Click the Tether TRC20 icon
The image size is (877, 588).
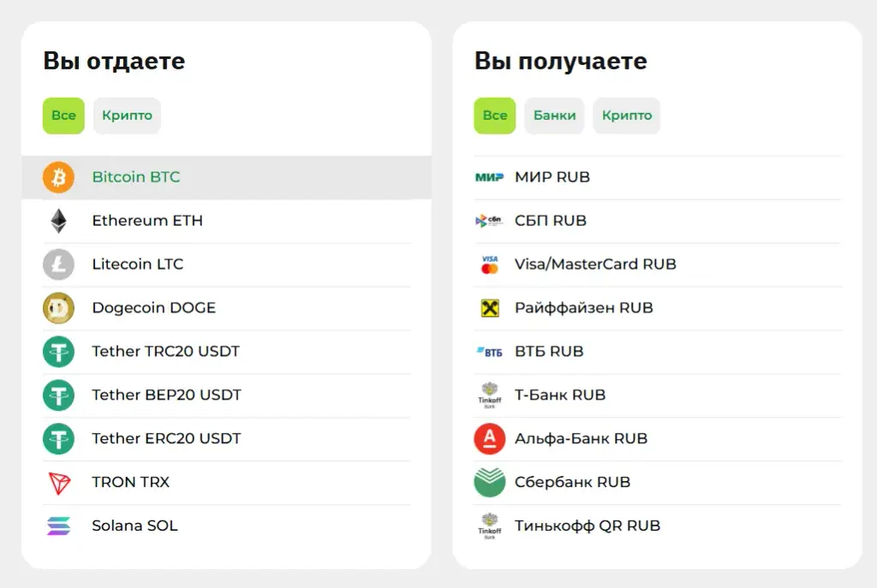(x=59, y=352)
